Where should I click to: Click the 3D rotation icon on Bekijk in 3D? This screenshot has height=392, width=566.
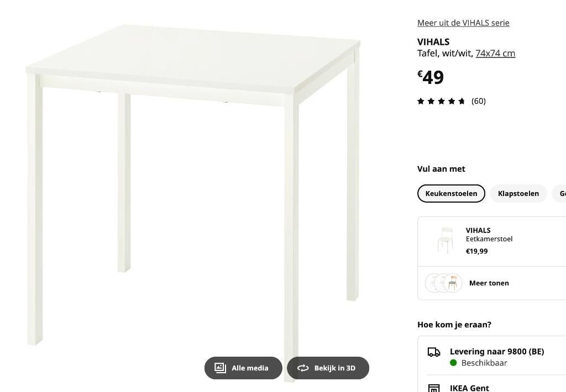tap(303, 368)
